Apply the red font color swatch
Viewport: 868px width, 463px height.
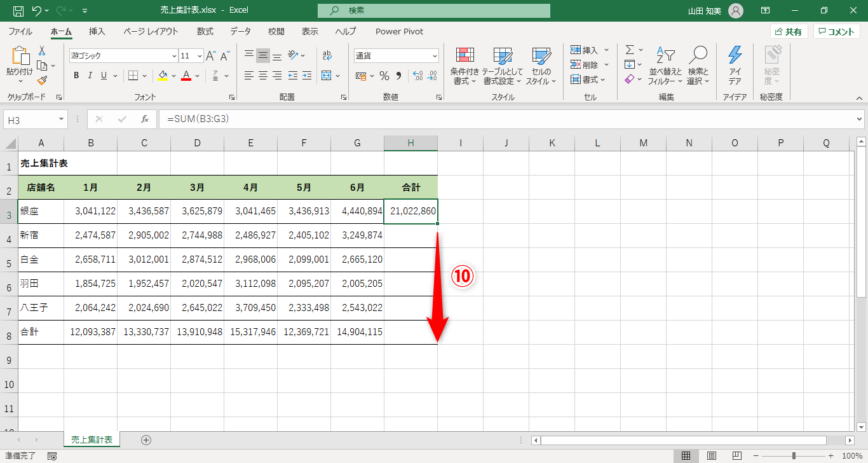[x=186, y=76]
